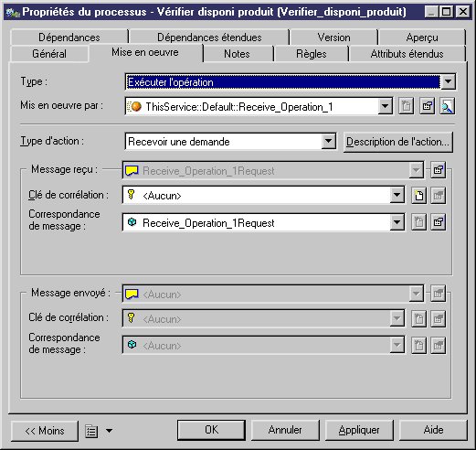Switch to the Général tab
Screen dimensions: 476x450
[x=49, y=54]
